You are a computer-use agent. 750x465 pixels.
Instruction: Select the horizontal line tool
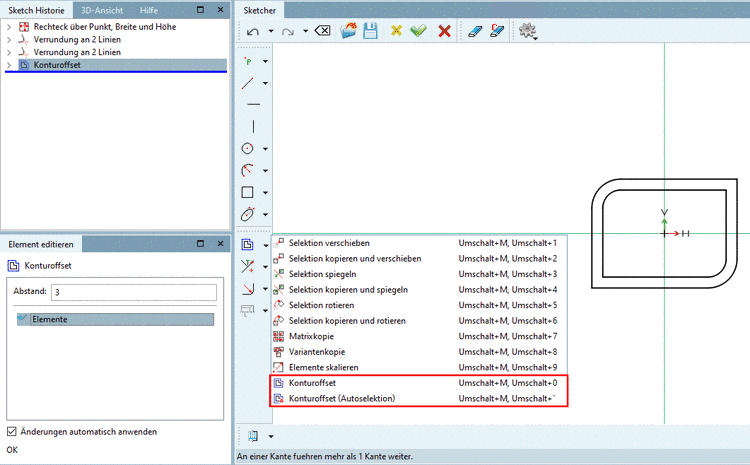click(x=254, y=104)
